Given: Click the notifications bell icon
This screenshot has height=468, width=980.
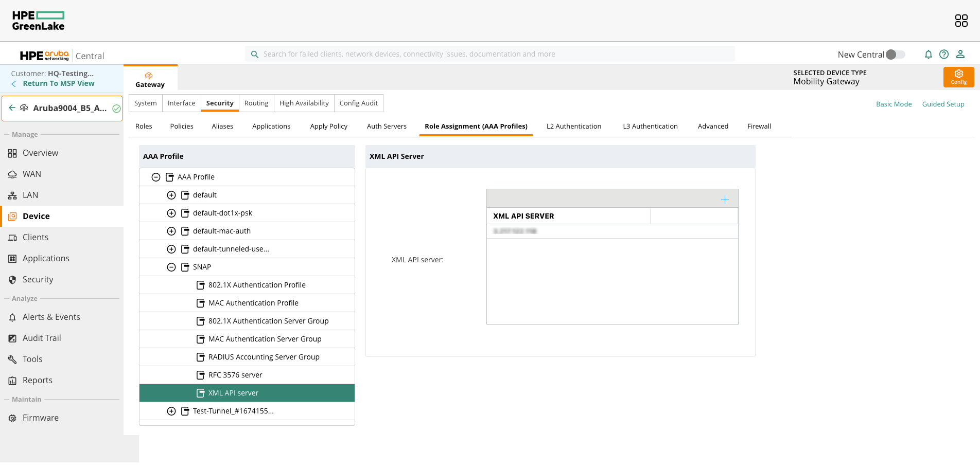Looking at the screenshot, I should coord(928,55).
